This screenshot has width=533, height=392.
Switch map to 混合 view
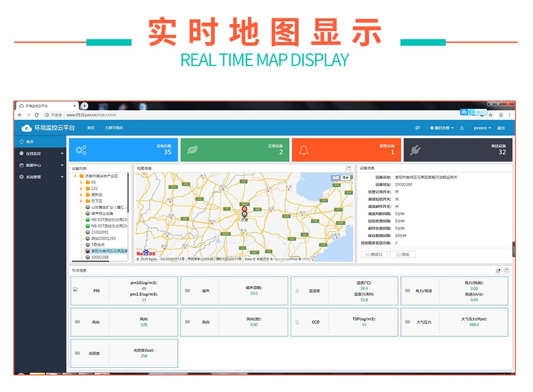click(x=346, y=178)
